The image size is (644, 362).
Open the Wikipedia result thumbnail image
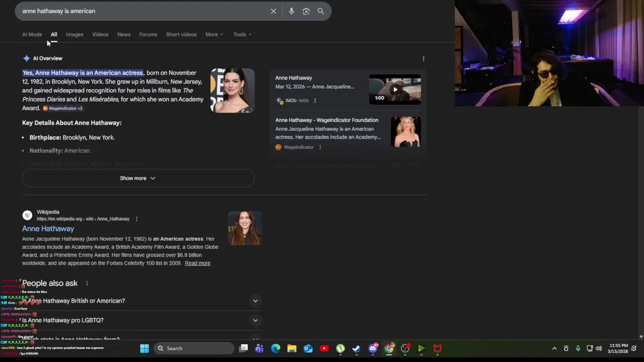point(245,228)
